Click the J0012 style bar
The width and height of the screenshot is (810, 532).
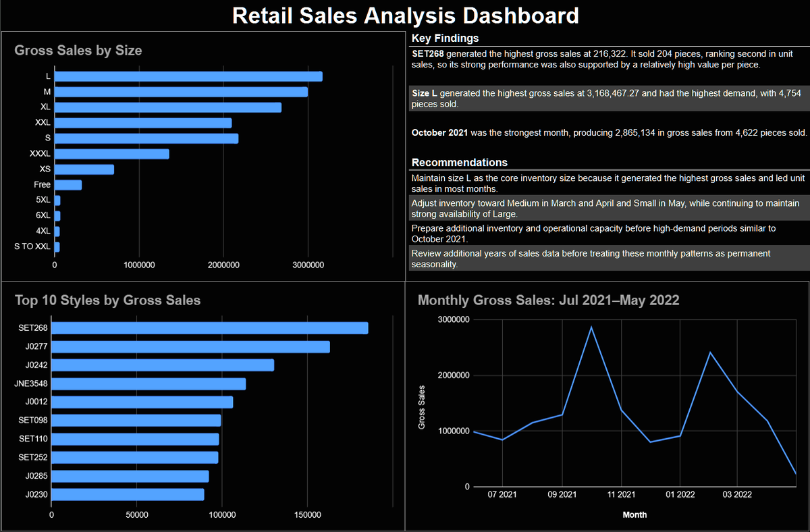coord(142,402)
